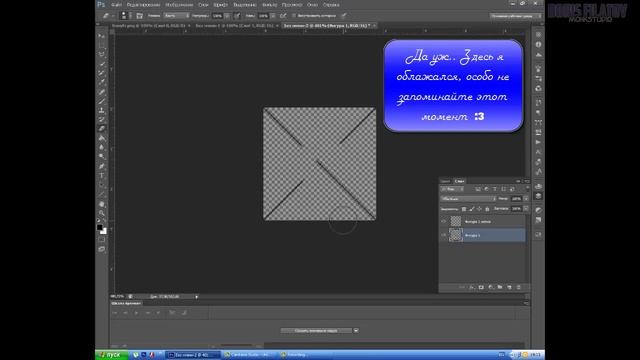
Task: Click the delete layer trash icon
Action: click(x=519, y=287)
